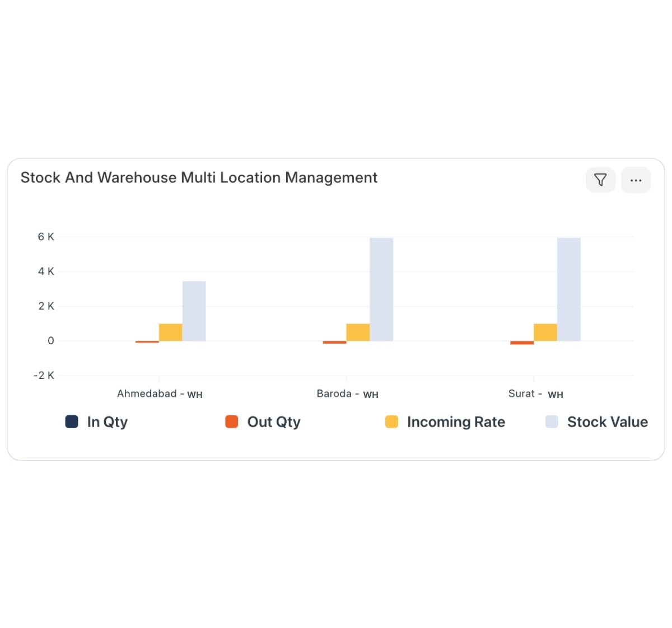Image resolution: width=672 pixels, height=628 pixels.
Task: Toggle the Incoming Rate legend label
Action: pyautogui.click(x=456, y=422)
